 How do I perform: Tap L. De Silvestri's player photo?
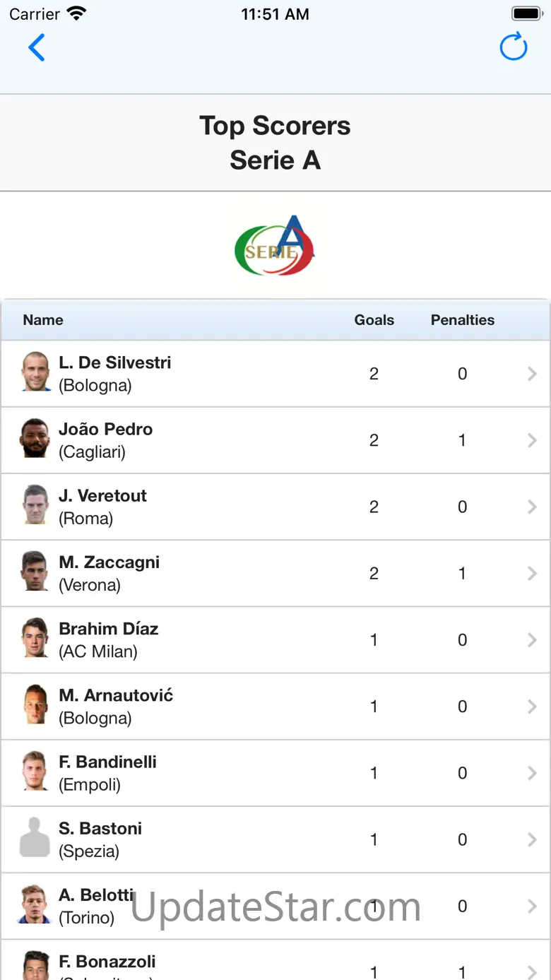tap(35, 372)
